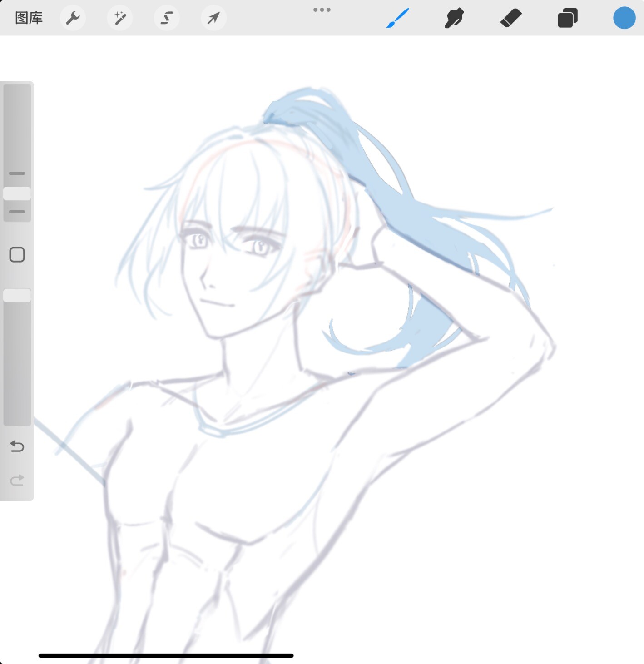Click the brush size slider handle
This screenshot has height=664, width=644.
tap(17, 193)
